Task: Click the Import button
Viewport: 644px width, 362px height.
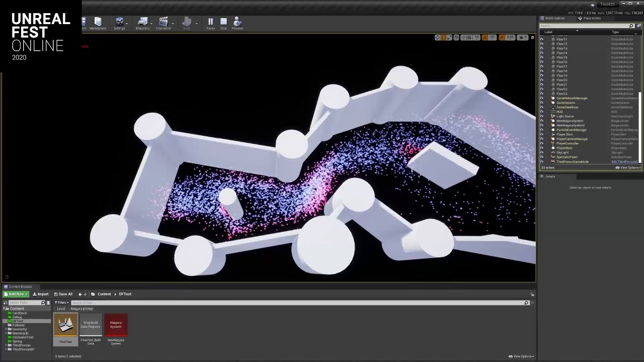Action: (41, 294)
